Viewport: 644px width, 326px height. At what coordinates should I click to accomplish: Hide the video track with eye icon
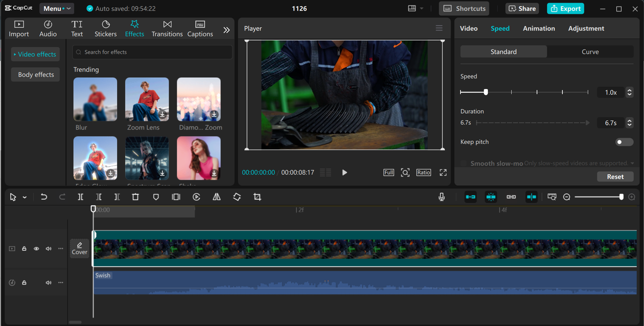coord(36,249)
